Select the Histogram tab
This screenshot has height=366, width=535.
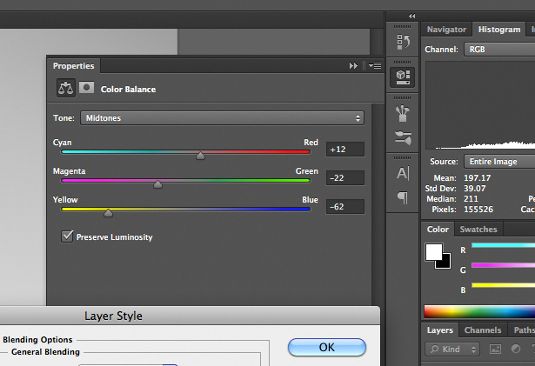[x=499, y=30]
